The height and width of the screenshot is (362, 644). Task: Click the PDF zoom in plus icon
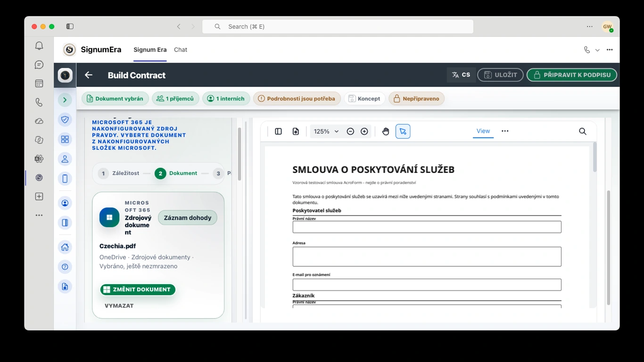tap(364, 132)
